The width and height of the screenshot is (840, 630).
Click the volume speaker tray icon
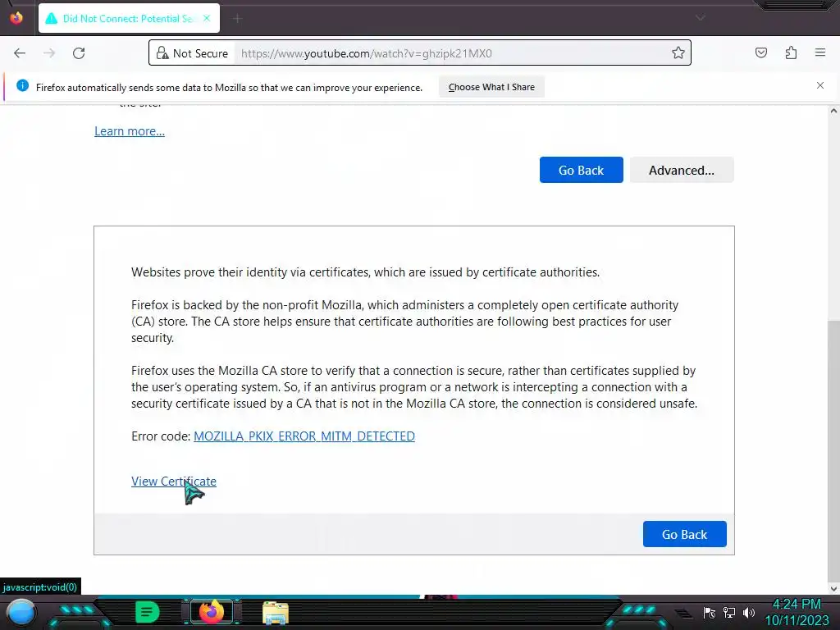pyautogui.click(x=749, y=612)
